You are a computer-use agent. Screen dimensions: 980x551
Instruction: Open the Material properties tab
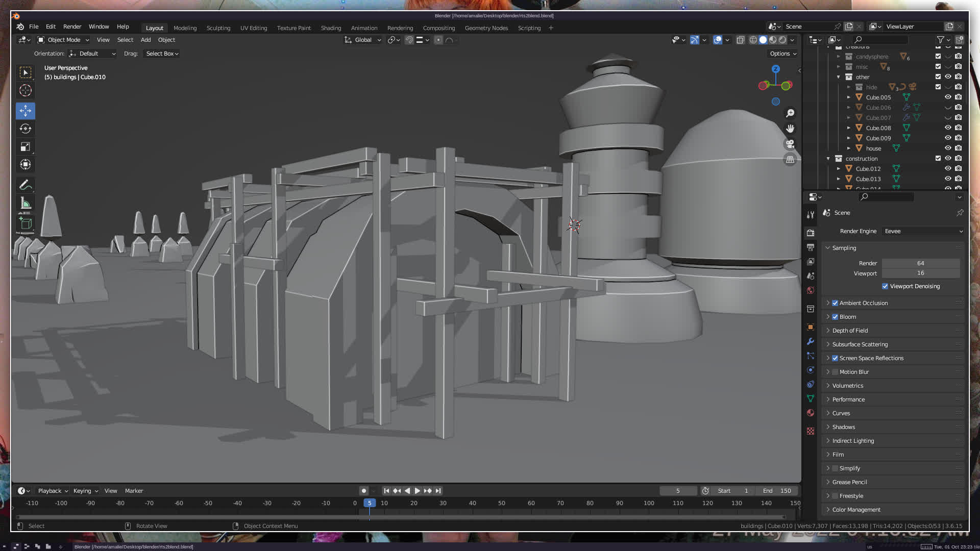click(x=811, y=413)
